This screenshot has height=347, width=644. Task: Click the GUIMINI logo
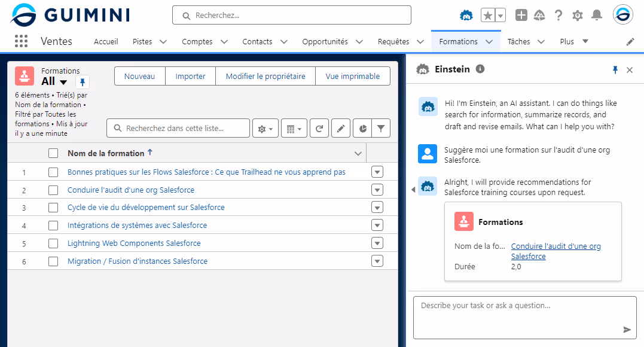[x=71, y=15]
